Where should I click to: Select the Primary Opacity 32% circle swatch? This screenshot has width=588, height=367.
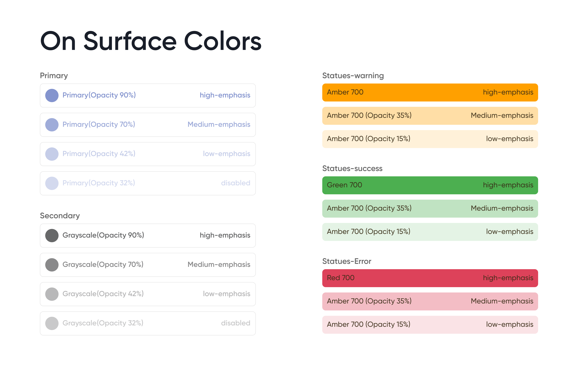pyautogui.click(x=52, y=183)
